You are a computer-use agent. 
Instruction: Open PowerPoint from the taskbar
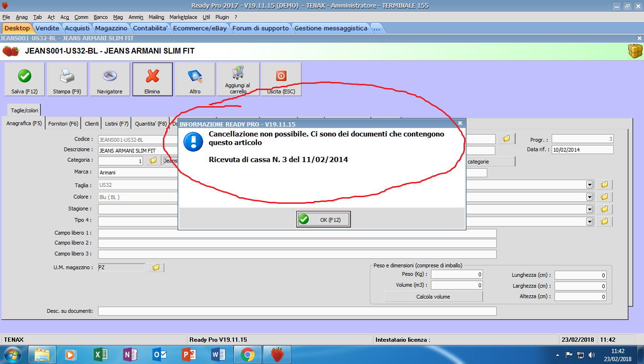(189, 355)
